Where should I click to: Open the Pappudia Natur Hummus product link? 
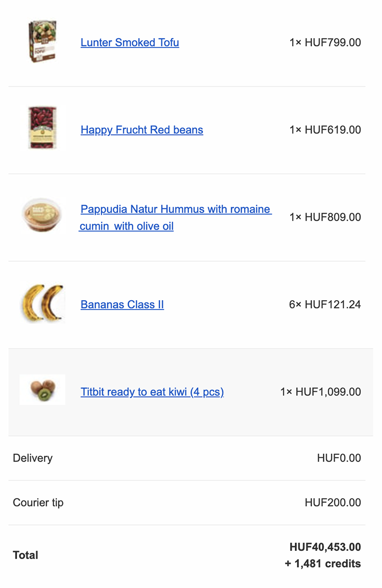175,218
